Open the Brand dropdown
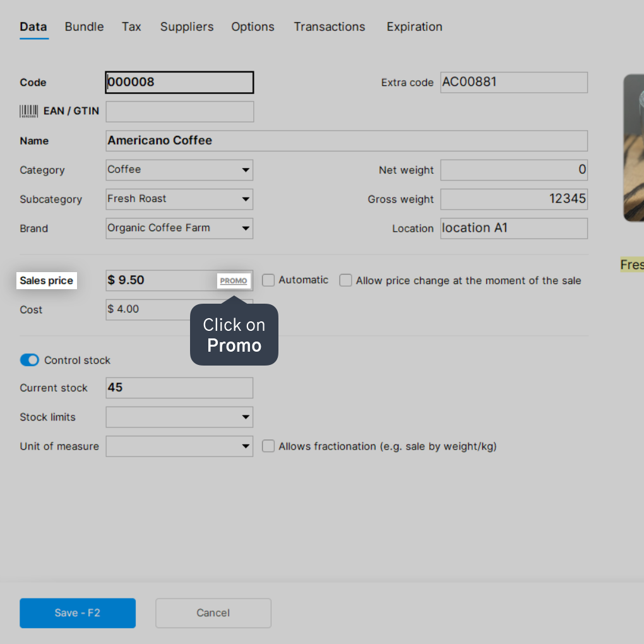This screenshot has height=644, width=644. pyautogui.click(x=179, y=229)
